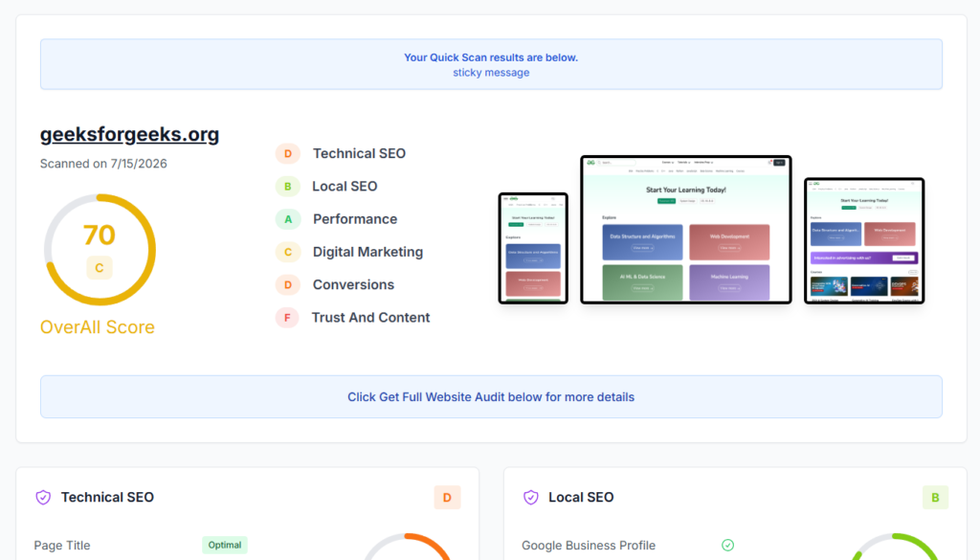The image size is (980, 560).
Task: Click the orange gauge in the Technical SEO card
Action: pos(408,547)
